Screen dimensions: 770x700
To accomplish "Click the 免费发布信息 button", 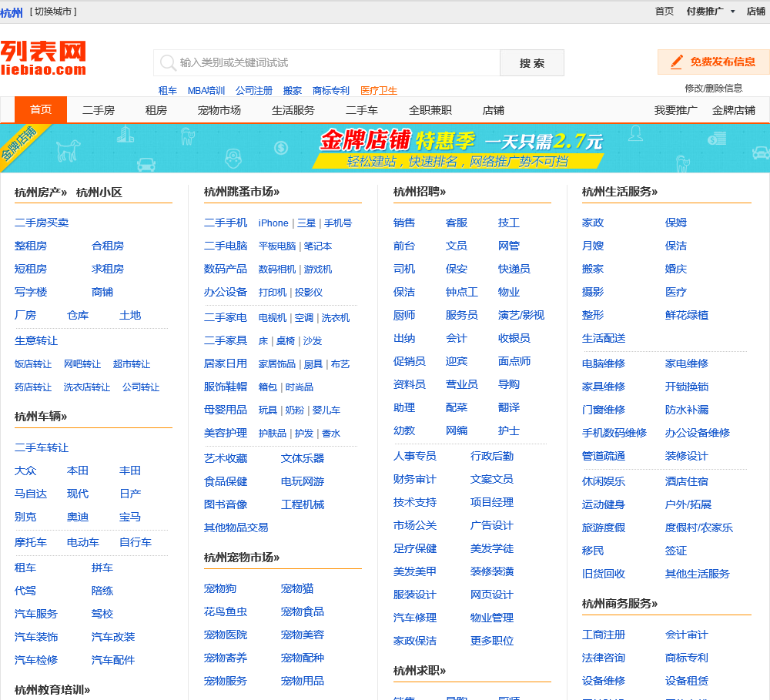I will 714,62.
